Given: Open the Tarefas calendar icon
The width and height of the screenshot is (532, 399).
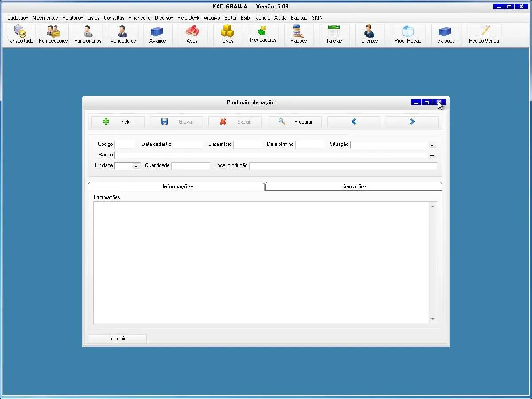Looking at the screenshot, I should click(x=334, y=35).
